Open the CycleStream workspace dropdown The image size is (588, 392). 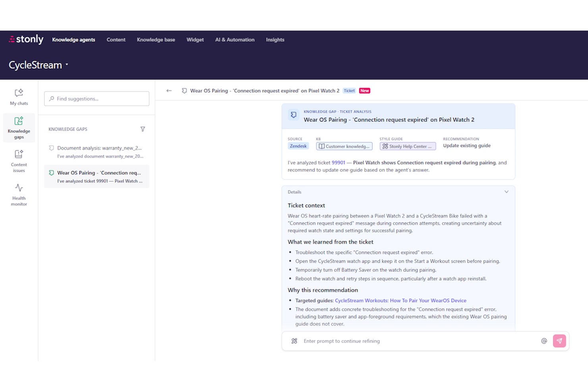39,65
